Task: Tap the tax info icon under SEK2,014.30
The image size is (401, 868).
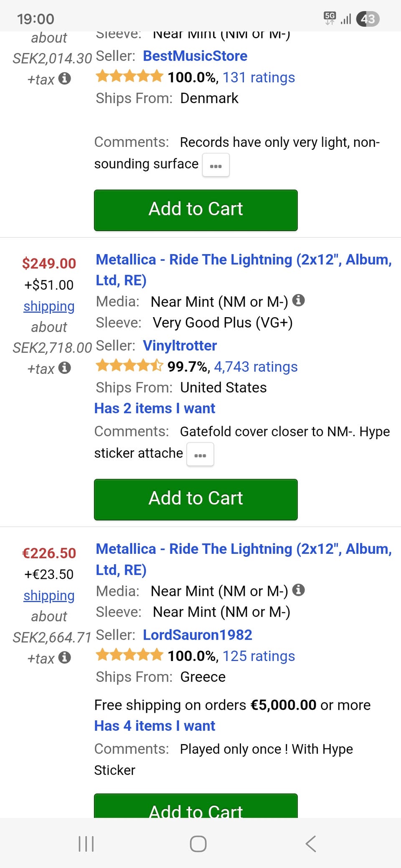Action: point(64,78)
